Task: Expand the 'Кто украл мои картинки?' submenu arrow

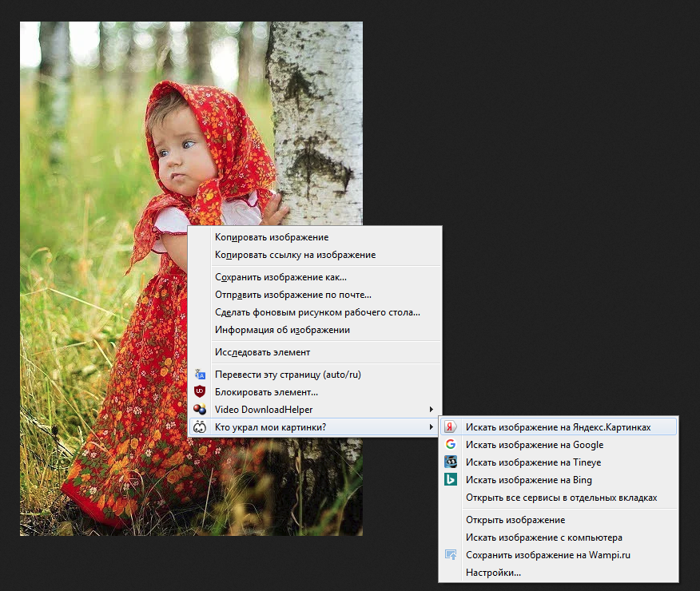Action: (x=431, y=426)
